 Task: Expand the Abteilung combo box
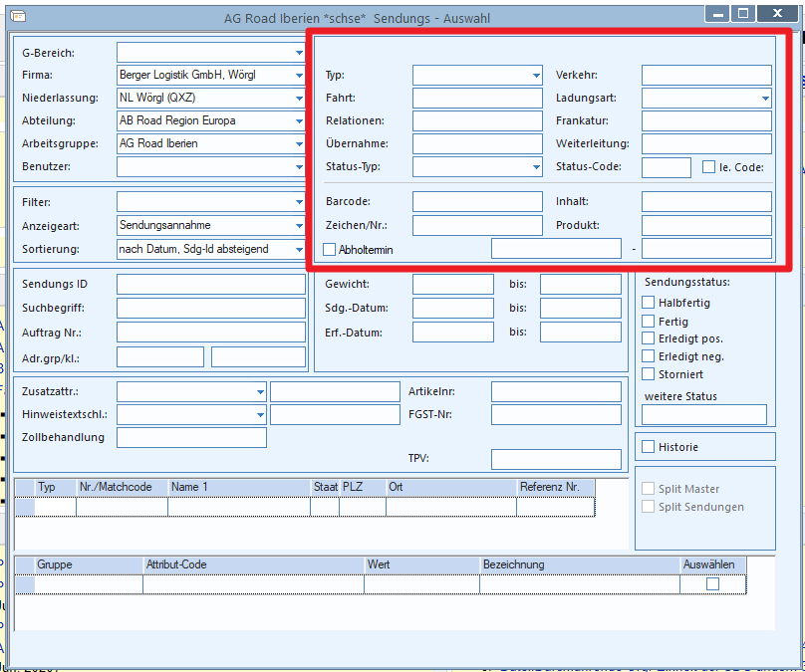[299, 120]
